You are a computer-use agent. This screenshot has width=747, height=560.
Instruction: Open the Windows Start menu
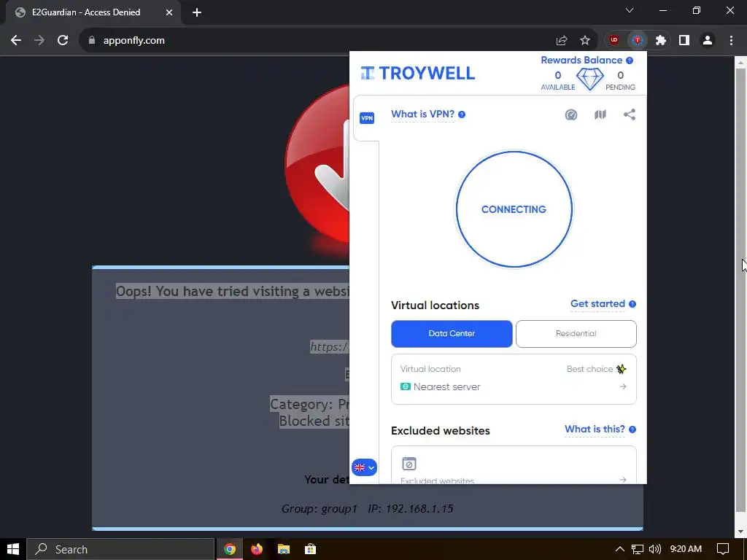tap(13, 549)
